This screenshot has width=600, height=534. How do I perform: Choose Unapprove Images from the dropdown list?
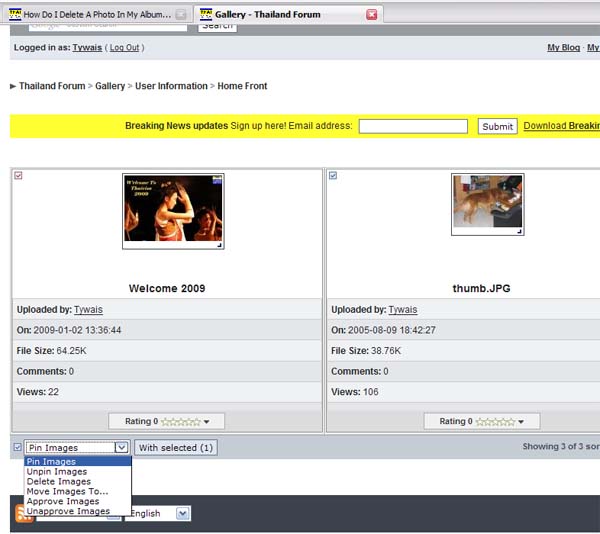(78, 511)
